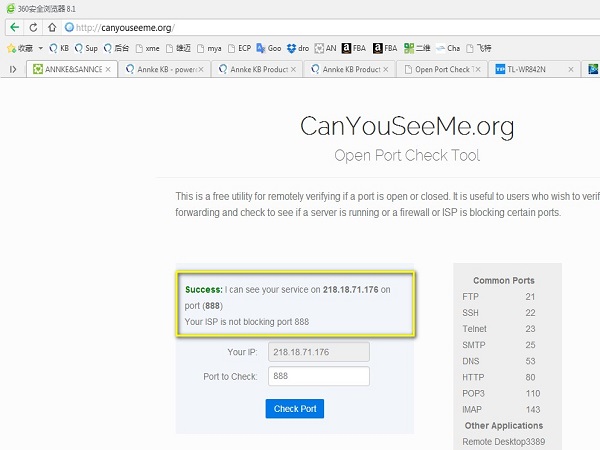The width and height of the screenshot is (600, 450).
Task: Click the Check Port button
Action: coord(295,409)
